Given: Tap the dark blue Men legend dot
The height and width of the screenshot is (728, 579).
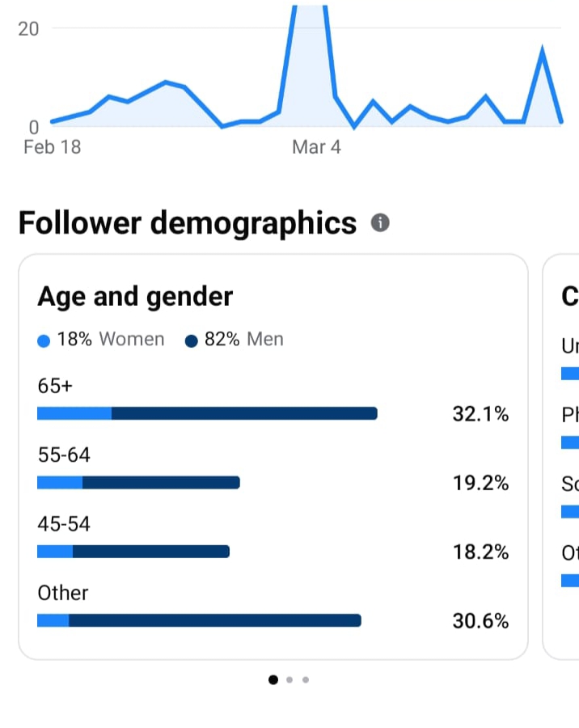Looking at the screenshot, I should click(x=192, y=341).
